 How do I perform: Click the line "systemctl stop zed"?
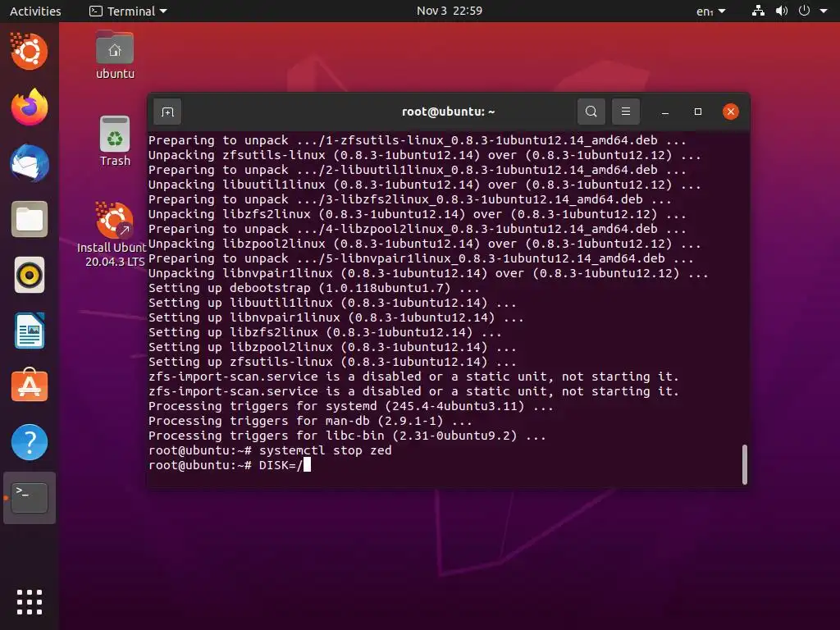point(270,450)
